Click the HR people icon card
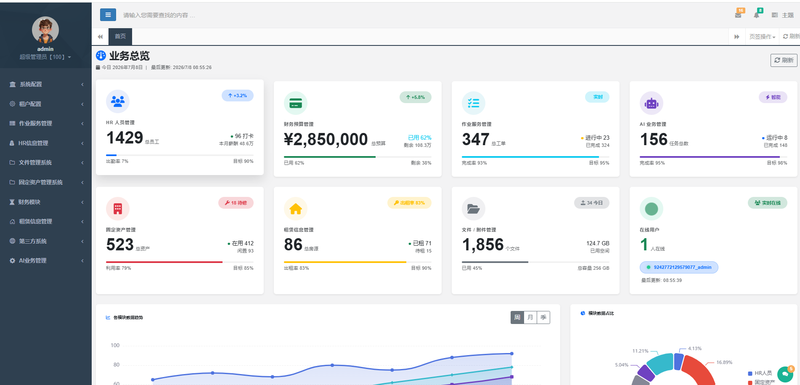Screen dimensions: 800x385 118,101
